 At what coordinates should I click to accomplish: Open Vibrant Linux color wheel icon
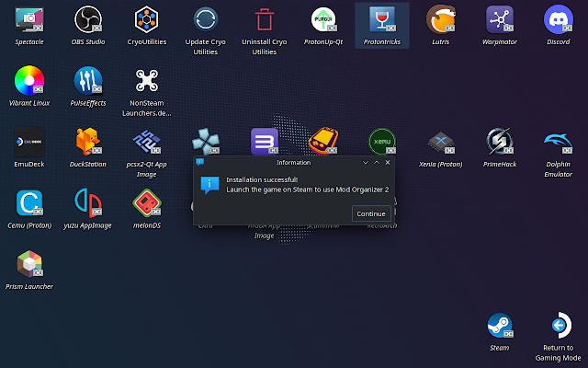tap(29, 80)
